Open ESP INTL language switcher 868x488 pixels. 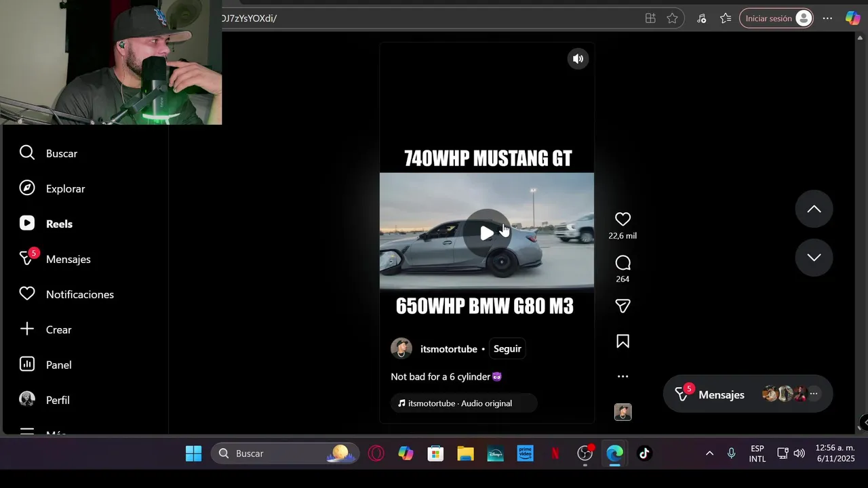(x=757, y=453)
